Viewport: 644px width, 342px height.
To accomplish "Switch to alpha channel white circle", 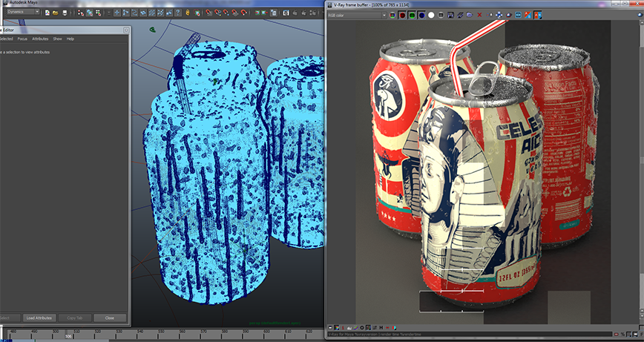I will click(431, 15).
